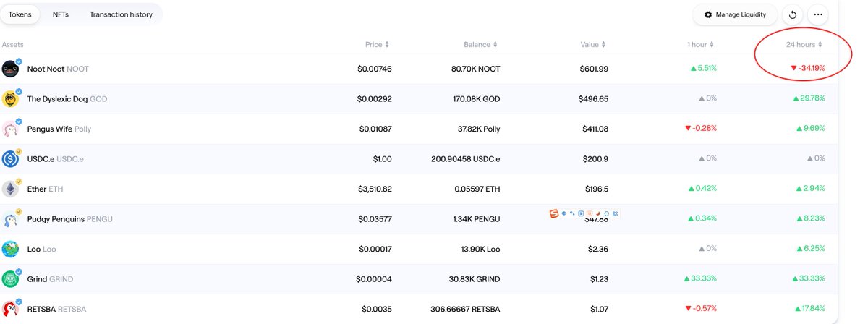Click the 8.23% 24 hour change
The height and width of the screenshot is (324, 868).
(x=812, y=218)
